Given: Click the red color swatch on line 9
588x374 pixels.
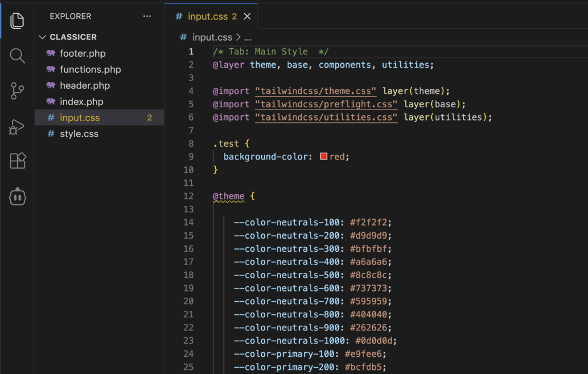Looking at the screenshot, I should coord(324,157).
